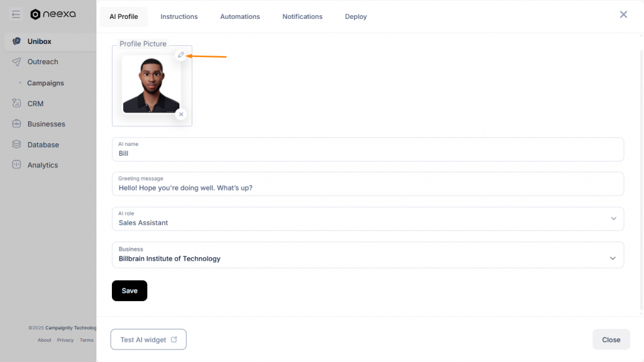Expand the AI role dropdown chevron
Viewport: 644px width, 362px height.
[614, 219]
